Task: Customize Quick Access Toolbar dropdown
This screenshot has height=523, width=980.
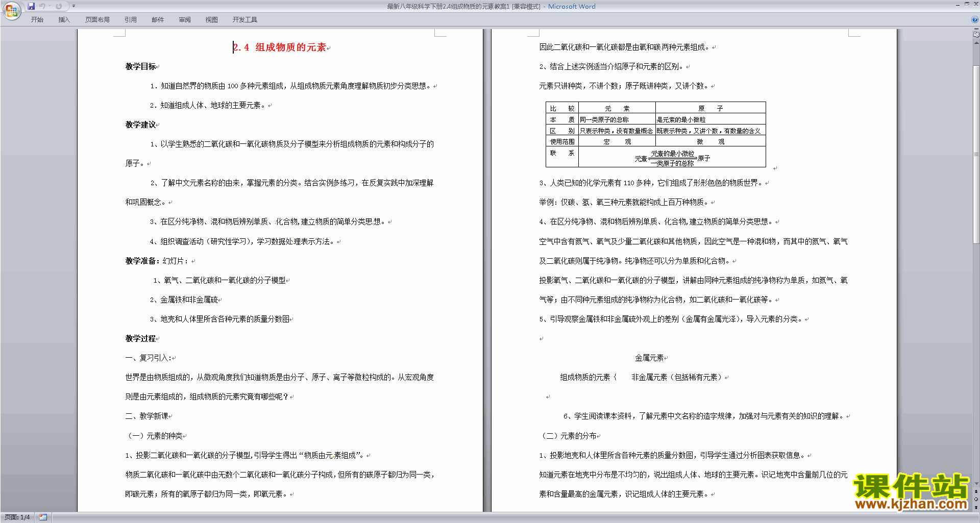Action: (73, 6)
